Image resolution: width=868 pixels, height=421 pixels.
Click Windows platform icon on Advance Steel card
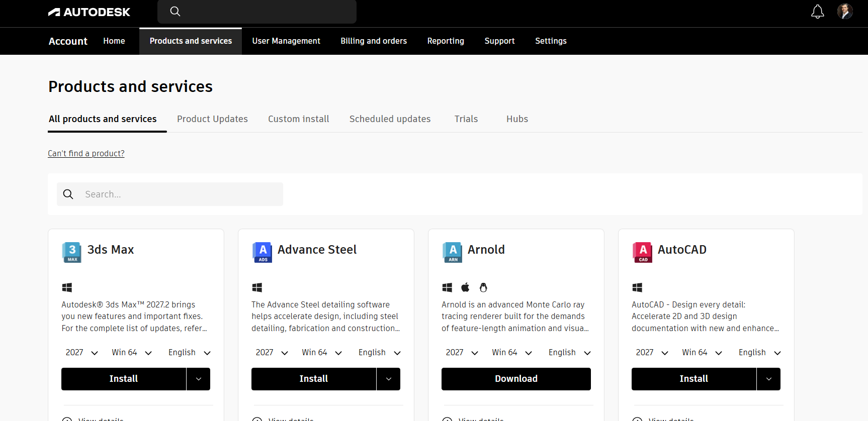[257, 287]
